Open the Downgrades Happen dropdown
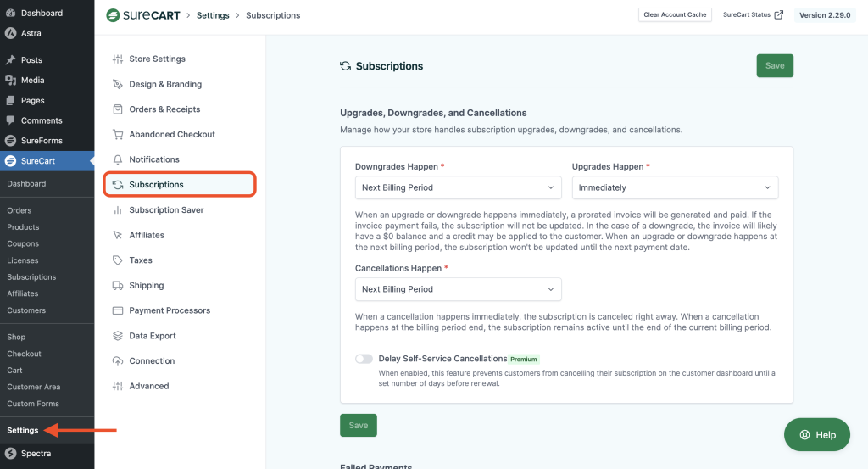 (x=458, y=187)
